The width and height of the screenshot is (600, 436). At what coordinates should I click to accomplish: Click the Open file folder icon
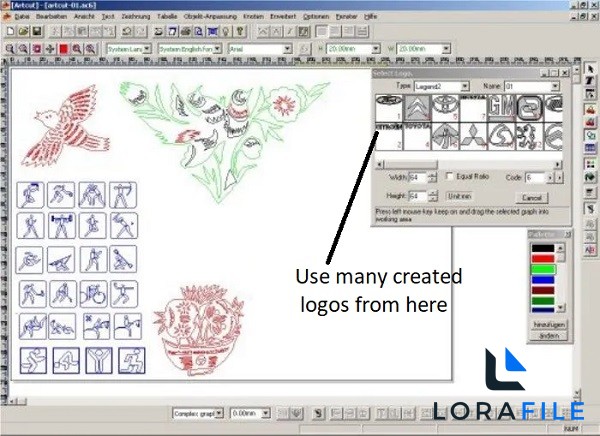click(x=23, y=31)
